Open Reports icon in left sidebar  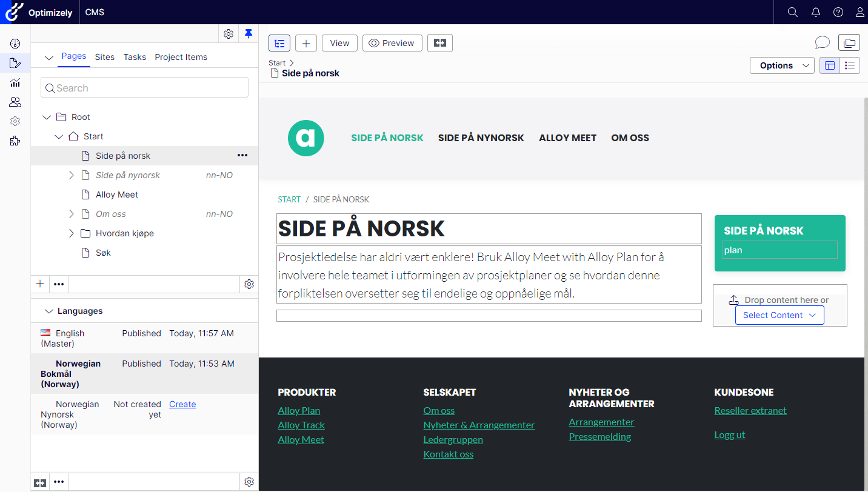15,82
